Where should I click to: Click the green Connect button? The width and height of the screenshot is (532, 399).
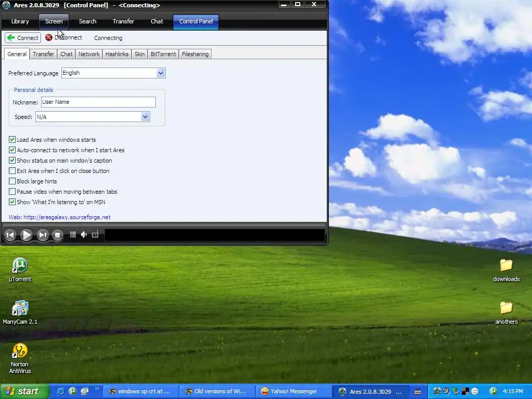tap(23, 37)
